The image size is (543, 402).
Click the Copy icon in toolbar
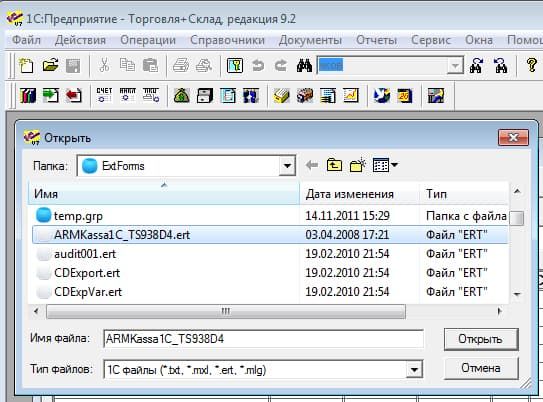point(127,65)
